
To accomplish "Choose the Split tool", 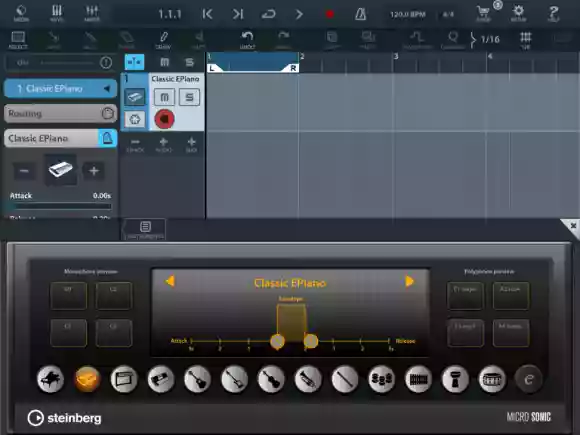I will [x=54, y=40].
